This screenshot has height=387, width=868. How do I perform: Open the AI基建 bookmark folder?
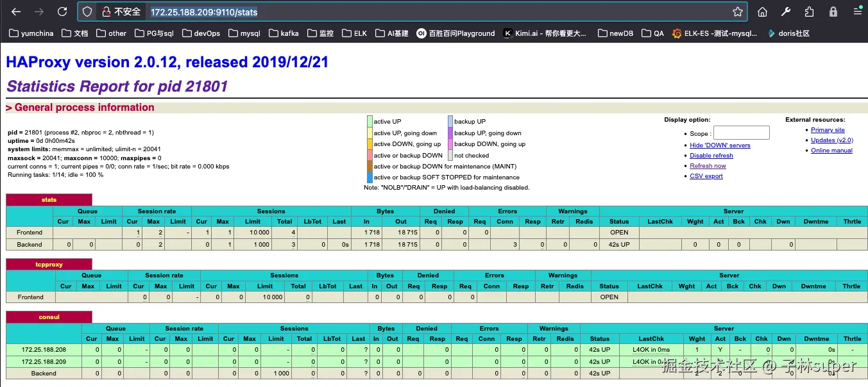(x=392, y=33)
